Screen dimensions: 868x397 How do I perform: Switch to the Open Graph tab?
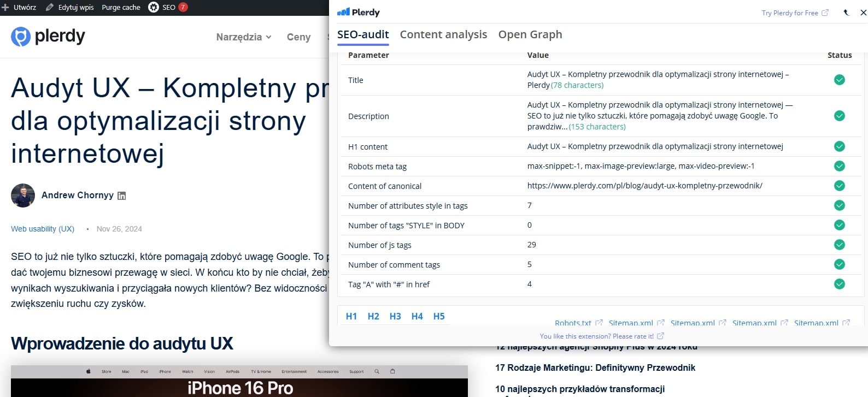coord(530,34)
